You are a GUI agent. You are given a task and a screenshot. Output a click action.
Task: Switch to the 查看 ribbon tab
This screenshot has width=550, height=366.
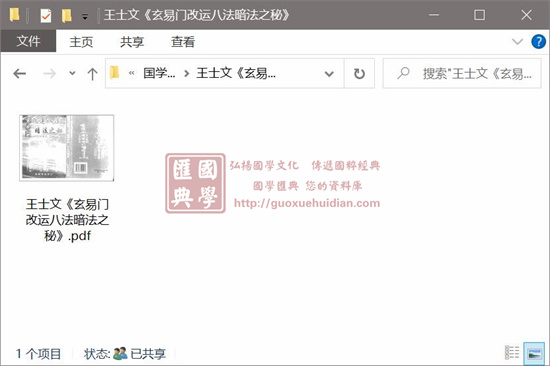point(183,42)
